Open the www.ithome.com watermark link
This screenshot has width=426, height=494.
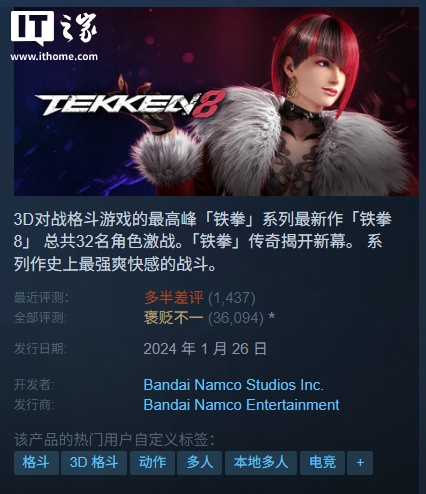[54, 57]
